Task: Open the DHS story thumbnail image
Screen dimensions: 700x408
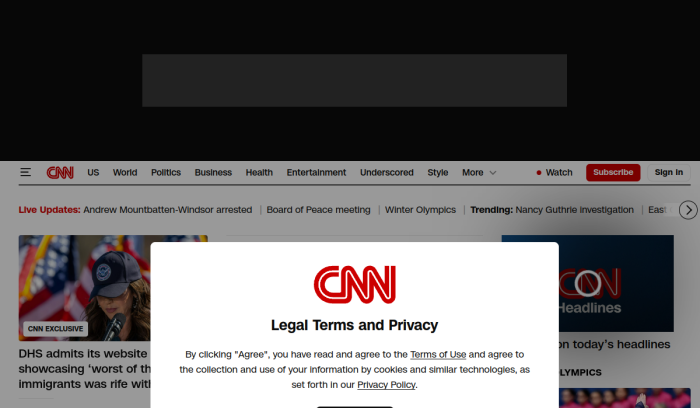Action: click(x=85, y=288)
